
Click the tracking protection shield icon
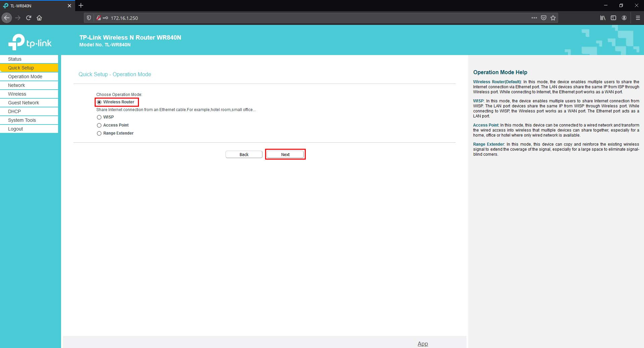pos(89,18)
